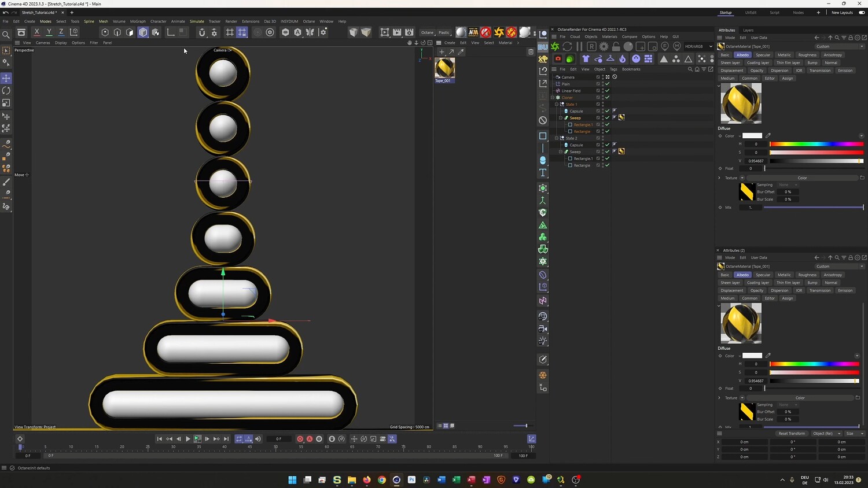This screenshot has width=868, height=488.
Task: Toggle the Z axis lock
Action: tap(61, 32)
